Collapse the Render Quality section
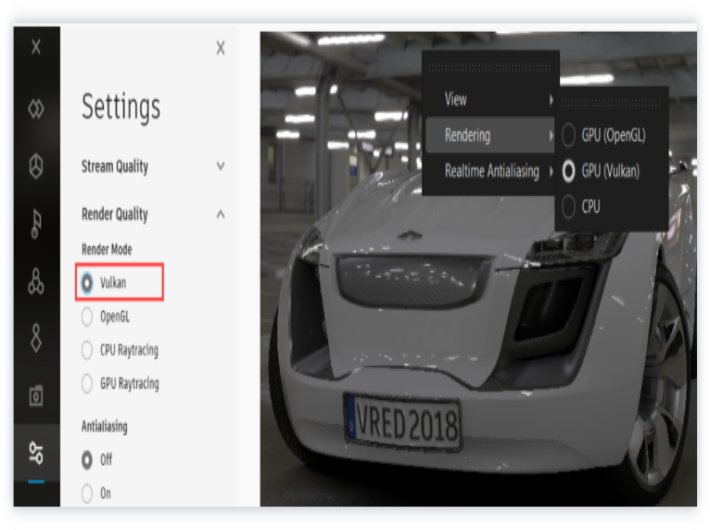 coord(153,214)
